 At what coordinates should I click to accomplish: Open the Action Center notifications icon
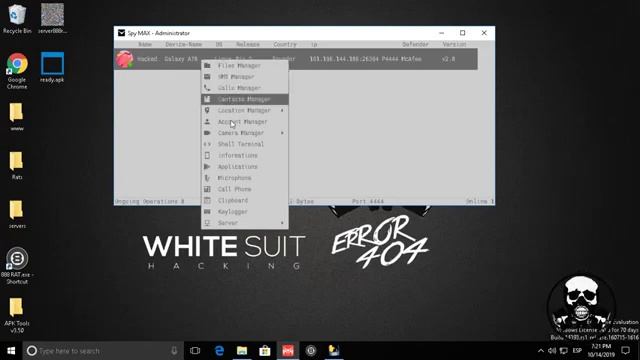tap(626, 351)
